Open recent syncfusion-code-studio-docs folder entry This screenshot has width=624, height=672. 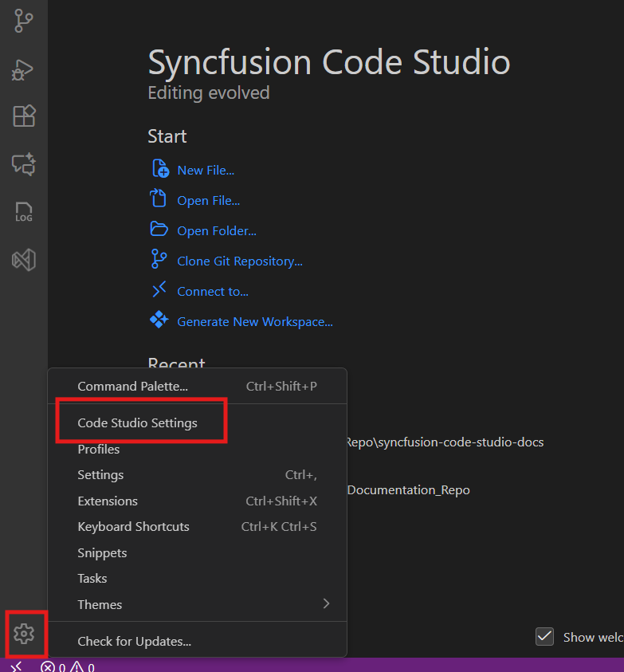[445, 442]
